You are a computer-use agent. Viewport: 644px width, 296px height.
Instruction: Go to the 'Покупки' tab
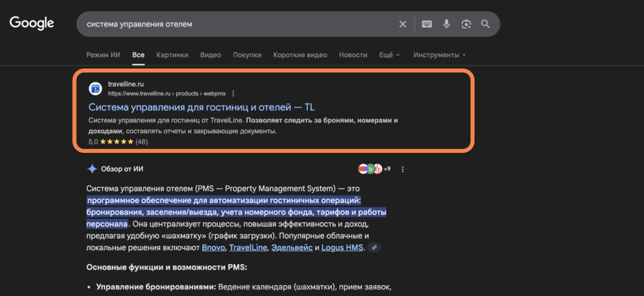(x=247, y=55)
